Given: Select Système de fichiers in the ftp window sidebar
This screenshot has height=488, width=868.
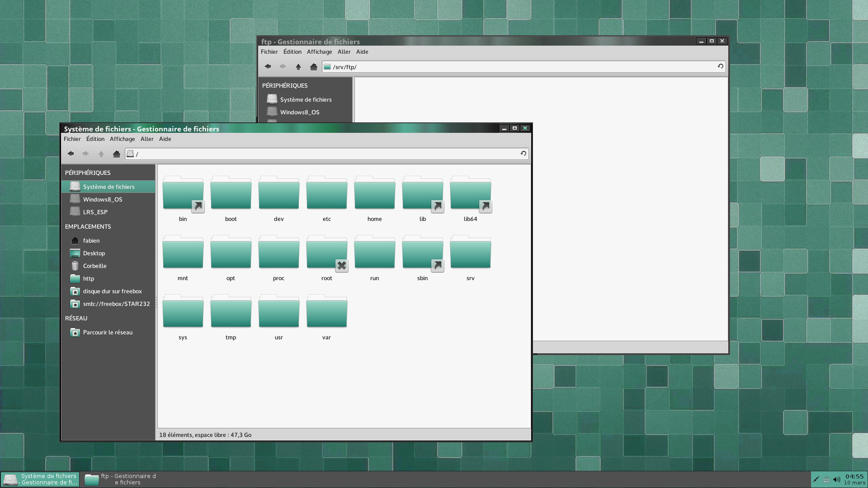Looking at the screenshot, I should [x=306, y=99].
